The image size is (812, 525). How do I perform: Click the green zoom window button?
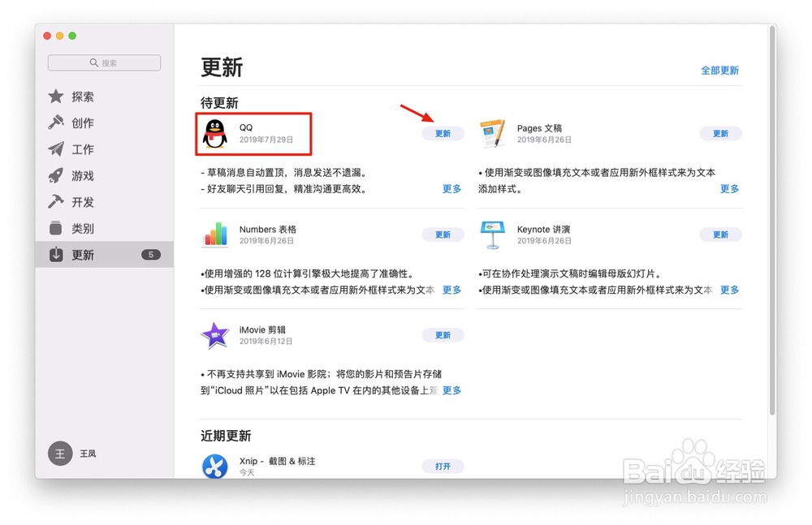click(72, 36)
